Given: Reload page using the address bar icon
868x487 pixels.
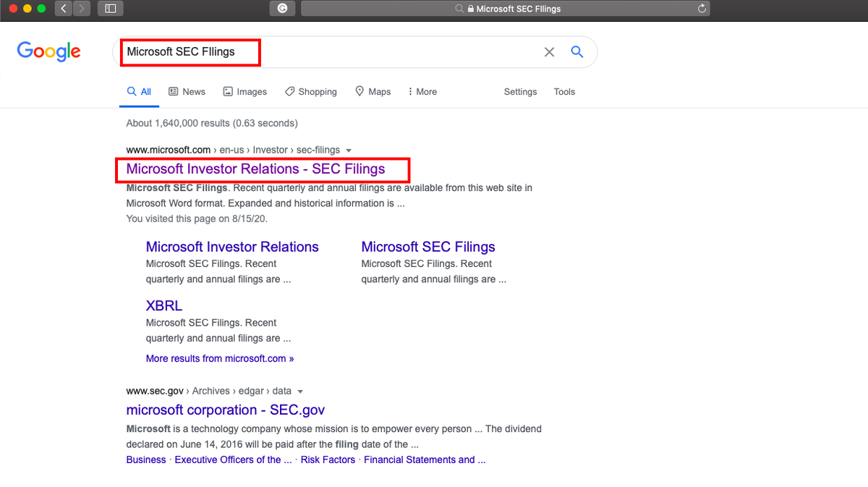Looking at the screenshot, I should click(x=701, y=9).
